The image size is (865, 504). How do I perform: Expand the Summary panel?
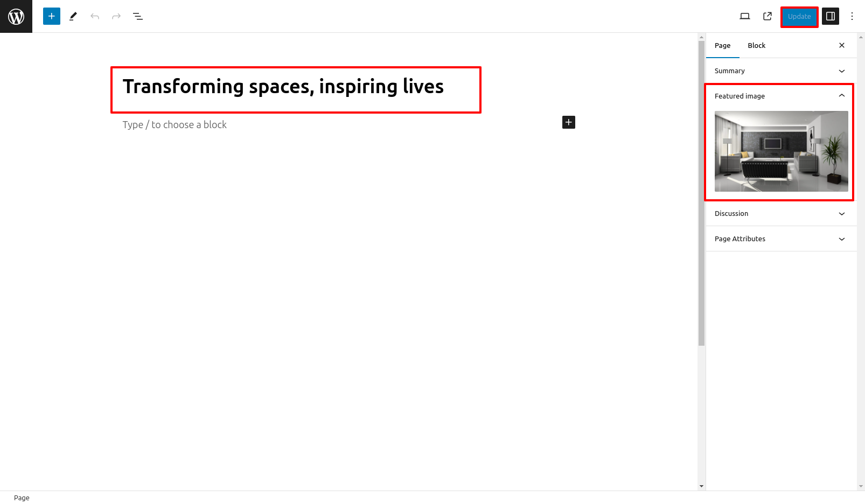pyautogui.click(x=781, y=71)
